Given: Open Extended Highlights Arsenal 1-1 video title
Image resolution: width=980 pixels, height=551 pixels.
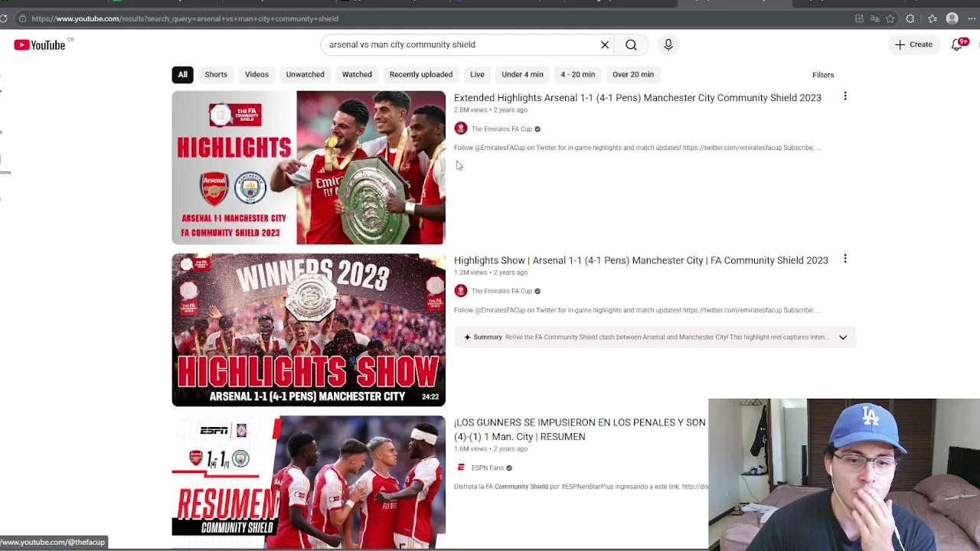Looking at the screenshot, I should pos(638,98).
